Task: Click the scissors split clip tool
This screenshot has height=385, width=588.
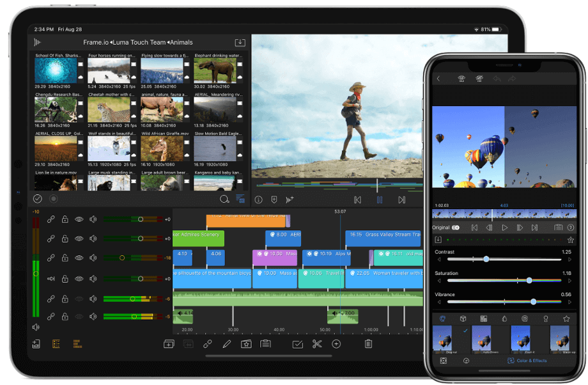Action: click(317, 344)
